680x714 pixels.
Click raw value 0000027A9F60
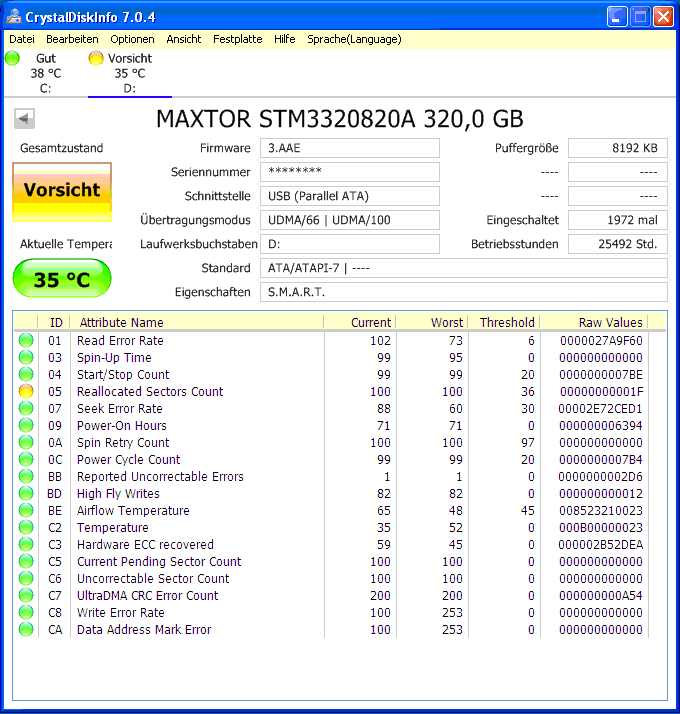tap(601, 341)
